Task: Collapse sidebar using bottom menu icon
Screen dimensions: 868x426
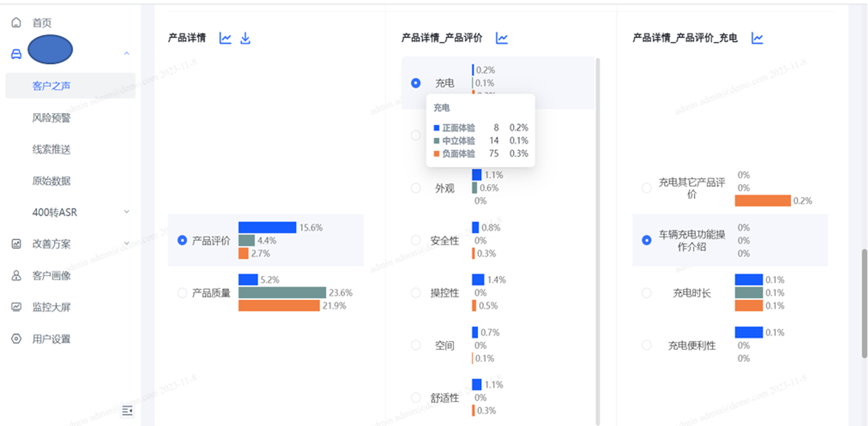Action: click(x=127, y=411)
